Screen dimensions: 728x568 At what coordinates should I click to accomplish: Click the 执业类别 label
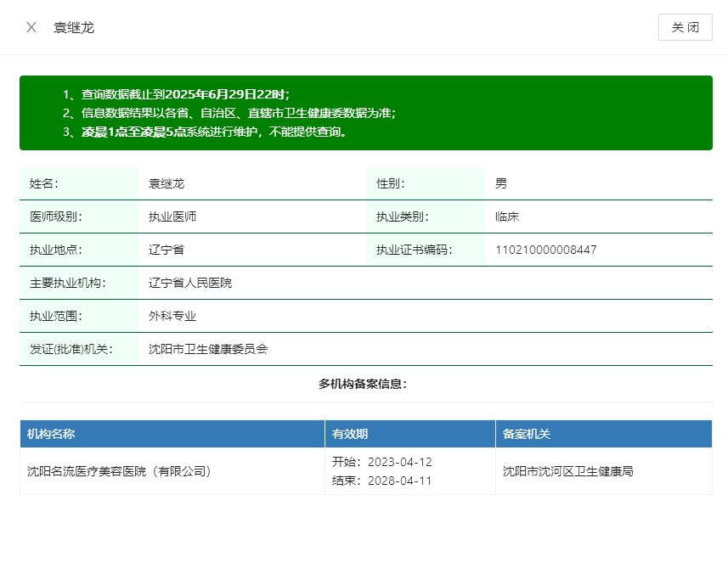(x=402, y=217)
